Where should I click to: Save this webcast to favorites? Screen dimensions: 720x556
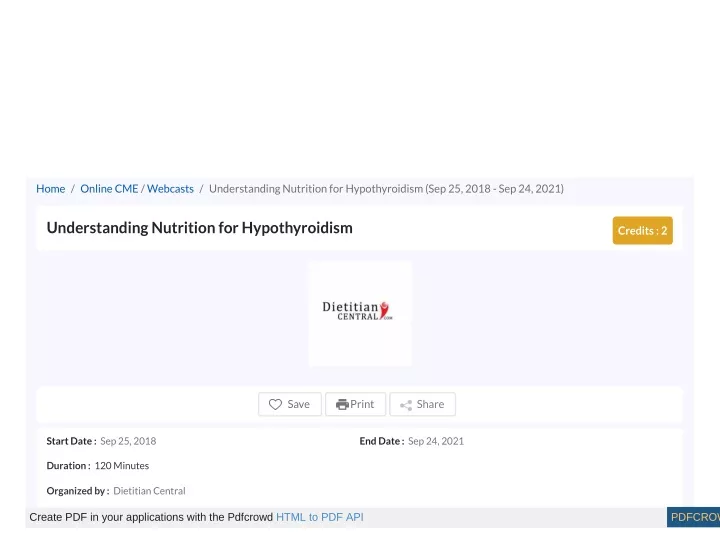290,404
